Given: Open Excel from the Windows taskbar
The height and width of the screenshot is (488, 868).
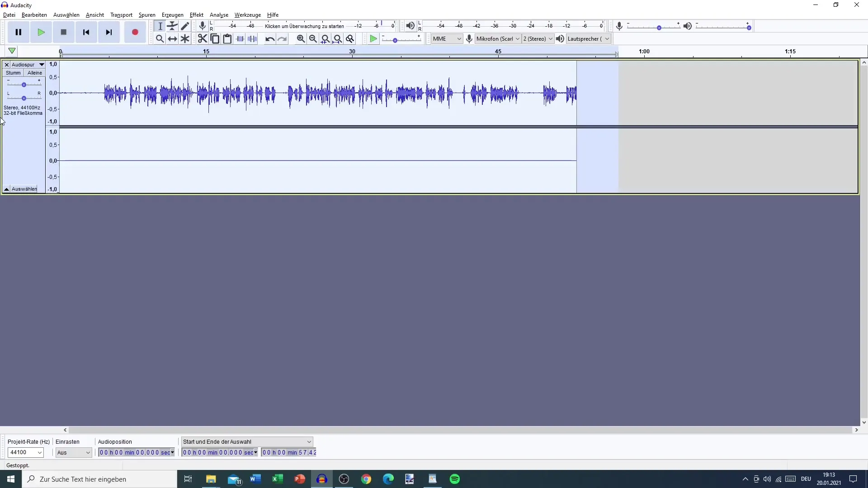Looking at the screenshot, I should (278, 479).
